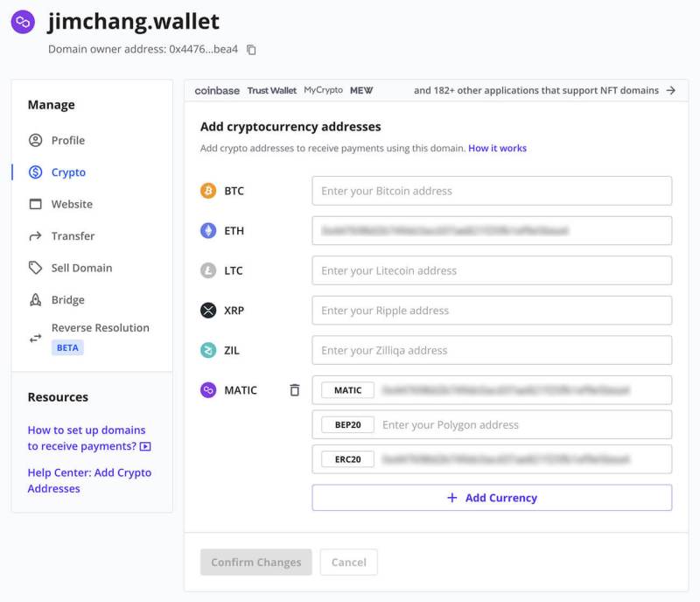Screen dimensions: 700x602
Task: Click the Crypto dollar-sign icon
Action: 35,172
